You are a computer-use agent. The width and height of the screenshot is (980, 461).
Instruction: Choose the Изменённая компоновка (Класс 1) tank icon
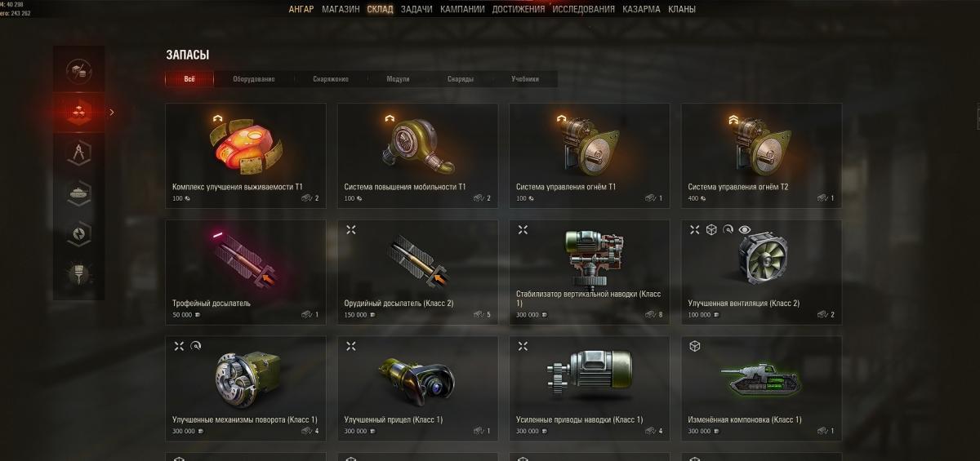point(760,379)
